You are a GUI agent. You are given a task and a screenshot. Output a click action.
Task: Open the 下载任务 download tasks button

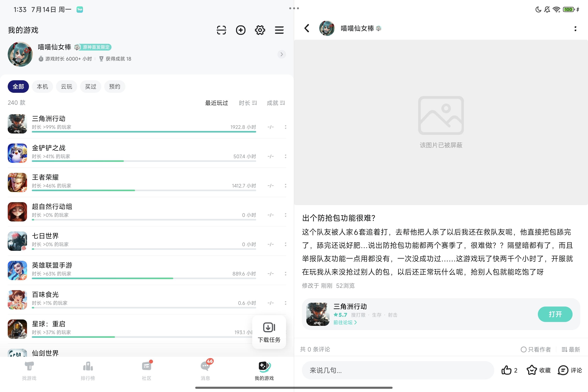[x=269, y=332]
